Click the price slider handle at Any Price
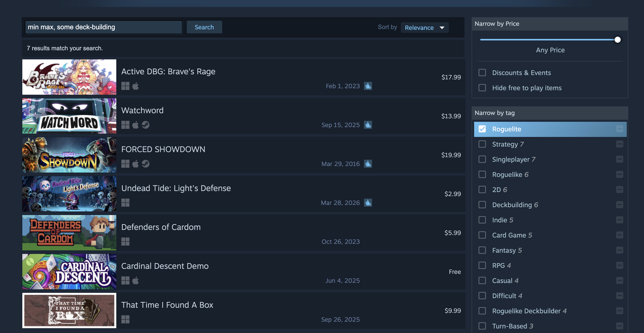The image size is (644, 333). pos(617,40)
